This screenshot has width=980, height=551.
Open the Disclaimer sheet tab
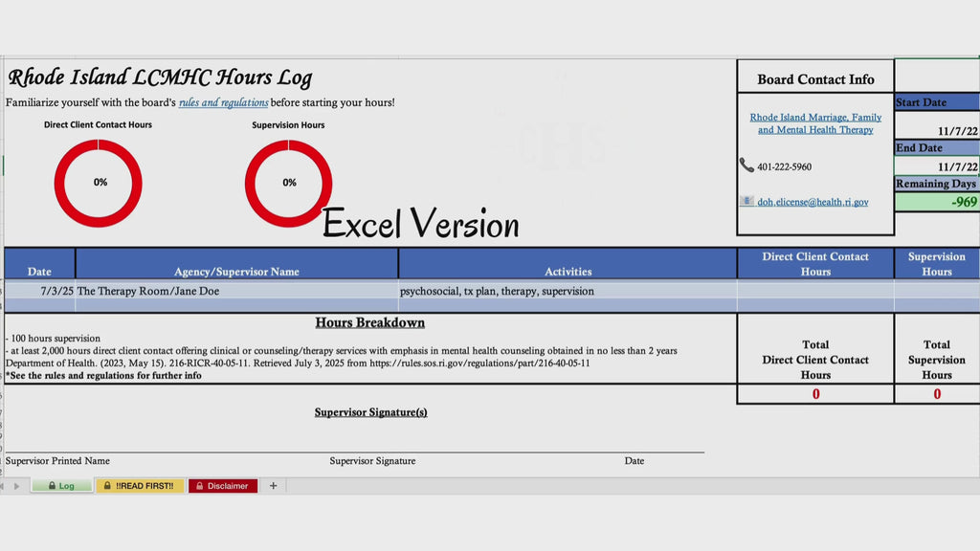222,485
